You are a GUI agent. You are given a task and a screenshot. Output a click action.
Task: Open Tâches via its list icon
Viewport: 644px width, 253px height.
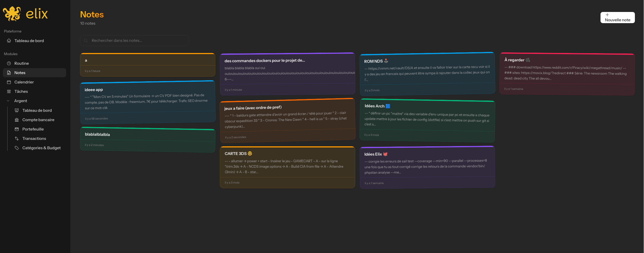pyautogui.click(x=9, y=91)
